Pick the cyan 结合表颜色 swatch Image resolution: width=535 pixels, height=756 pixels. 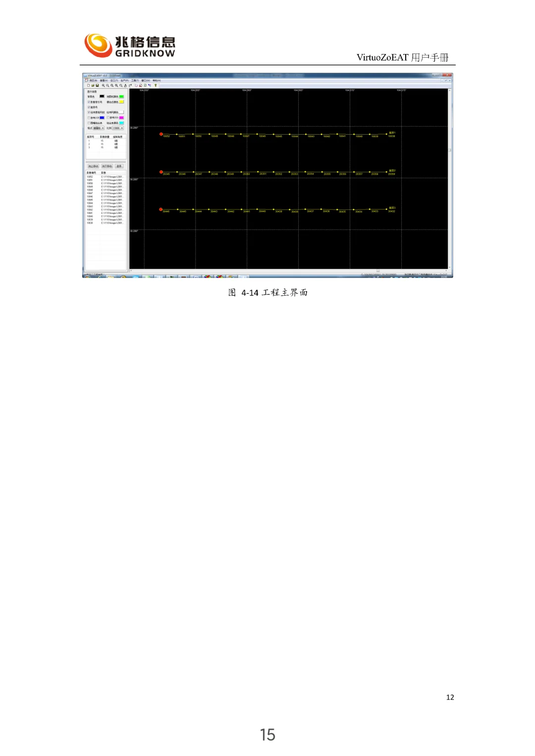click(121, 123)
